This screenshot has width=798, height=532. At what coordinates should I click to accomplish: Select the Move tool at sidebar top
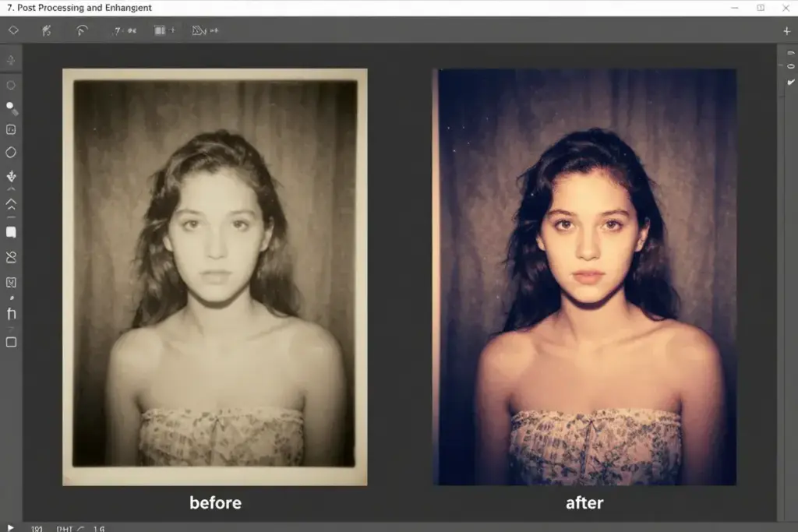tap(11, 58)
